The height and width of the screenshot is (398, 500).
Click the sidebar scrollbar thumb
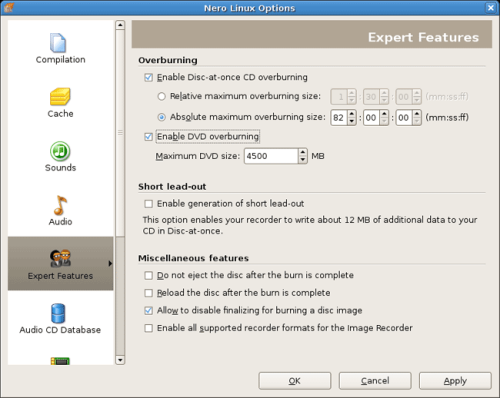coord(120,133)
